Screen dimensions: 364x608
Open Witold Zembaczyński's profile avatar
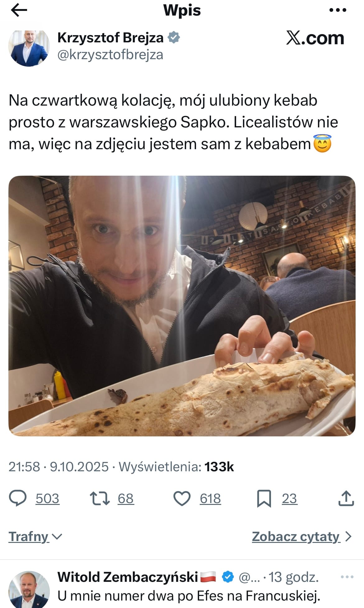pos(29,589)
